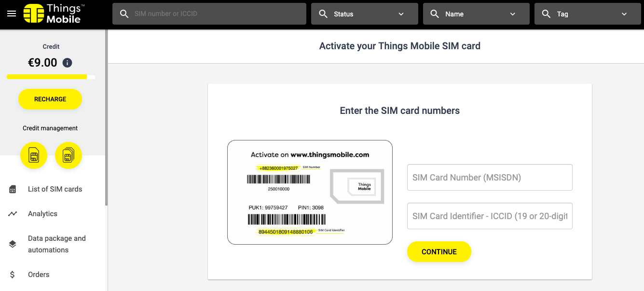Image resolution: width=644 pixels, height=291 pixels.
Task: Focus the SIM Card Number (MSISDN) field
Action: pos(490,178)
